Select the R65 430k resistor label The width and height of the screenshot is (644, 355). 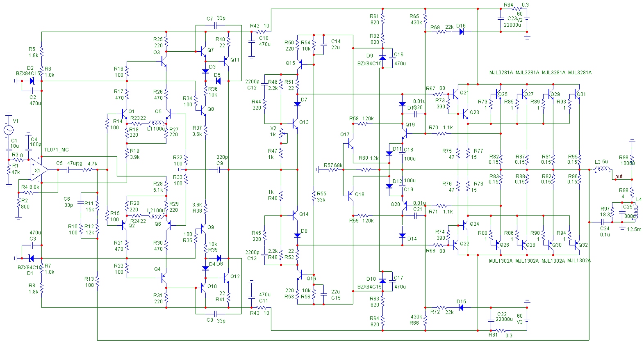416,19
